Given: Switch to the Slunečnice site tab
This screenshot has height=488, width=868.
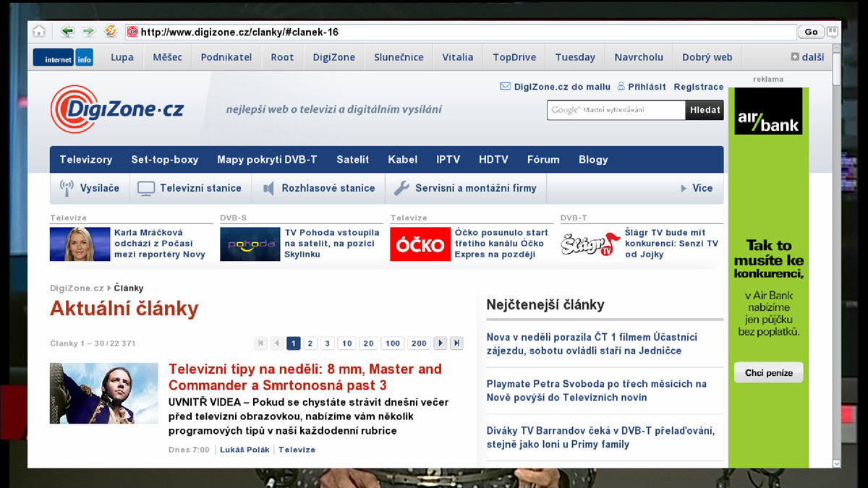Looking at the screenshot, I should pyautogui.click(x=399, y=57).
